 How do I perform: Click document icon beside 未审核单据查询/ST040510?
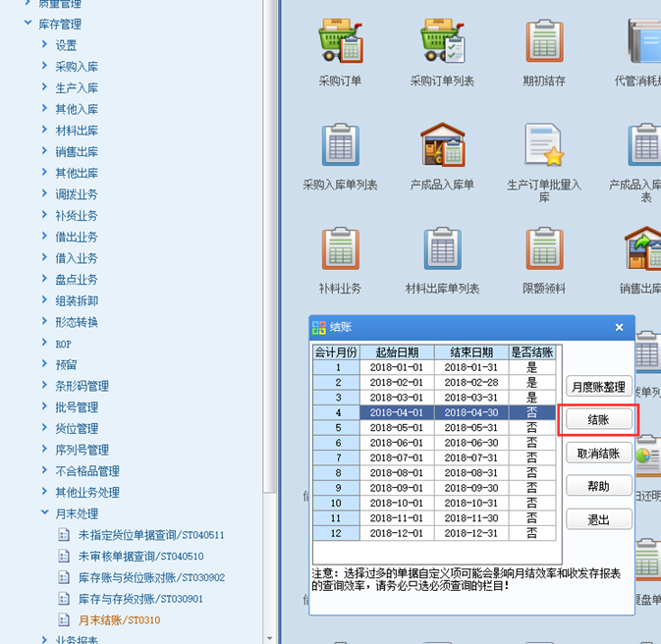click(x=64, y=556)
